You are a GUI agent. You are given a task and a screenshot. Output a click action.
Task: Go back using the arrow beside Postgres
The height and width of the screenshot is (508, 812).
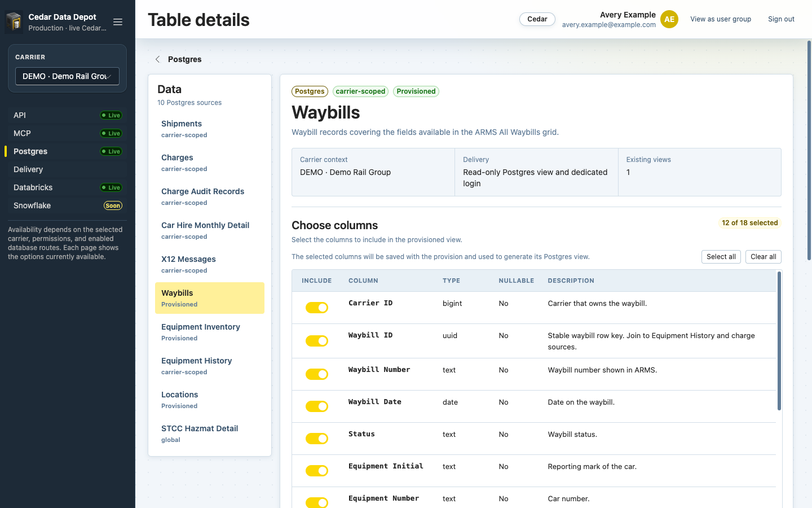pyautogui.click(x=158, y=59)
